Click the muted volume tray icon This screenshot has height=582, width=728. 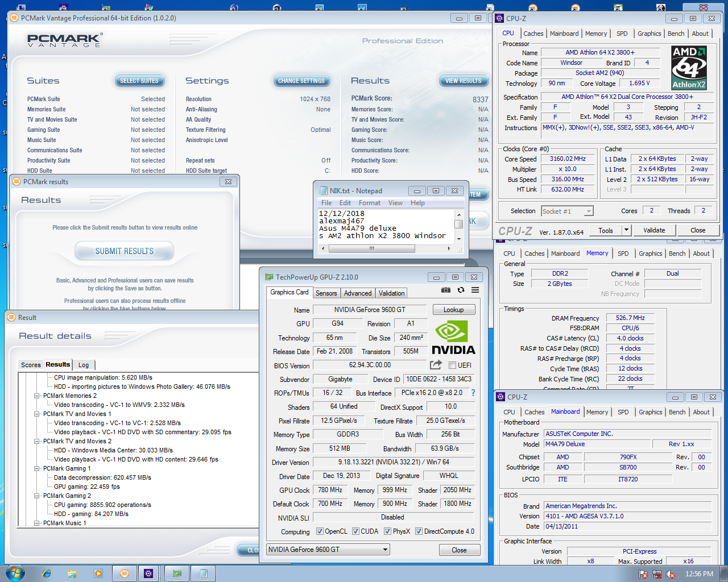point(671,574)
